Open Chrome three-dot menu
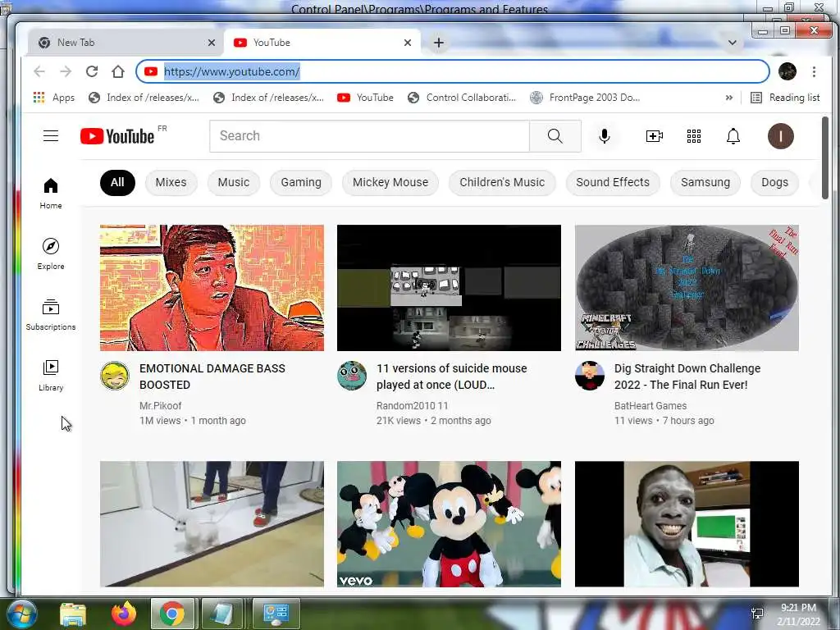The height and width of the screenshot is (630, 840). (x=814, y=71)
